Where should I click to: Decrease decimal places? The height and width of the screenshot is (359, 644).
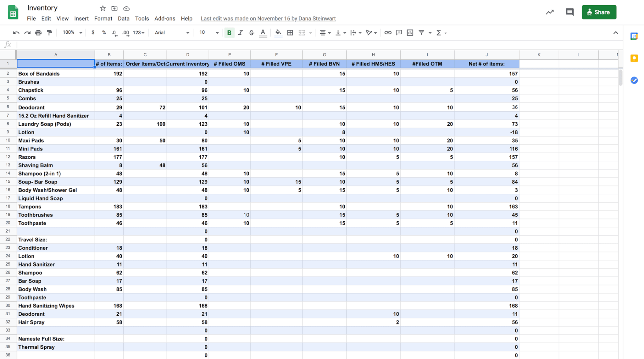click(114, 33)
